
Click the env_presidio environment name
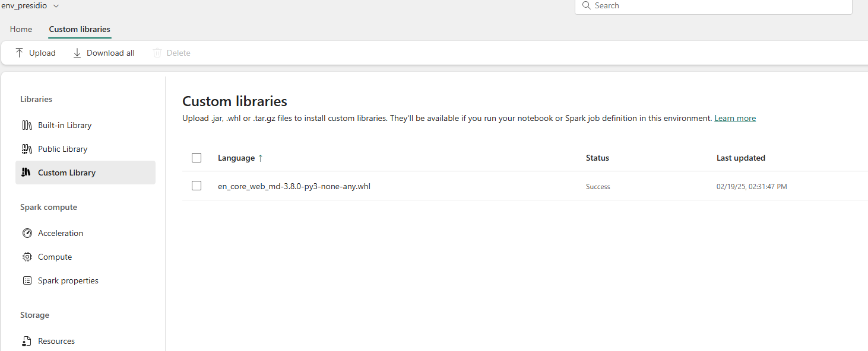tap(24, 6)
